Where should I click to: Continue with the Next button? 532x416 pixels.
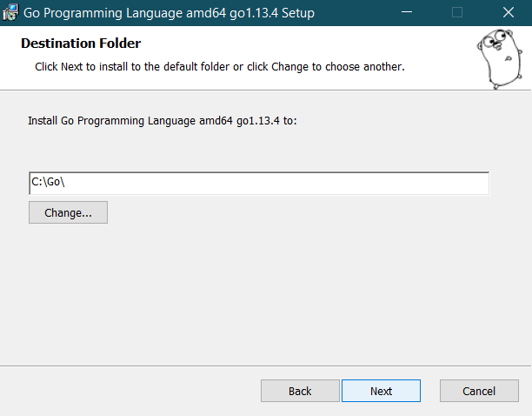tap(381, 391)
